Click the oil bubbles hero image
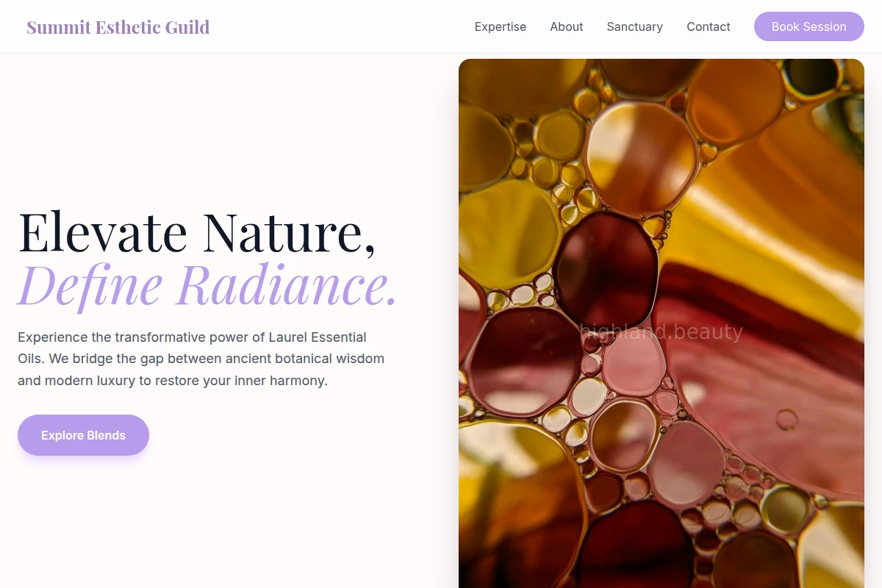This screenshot has width=882, height=588. tap(661, 323)
